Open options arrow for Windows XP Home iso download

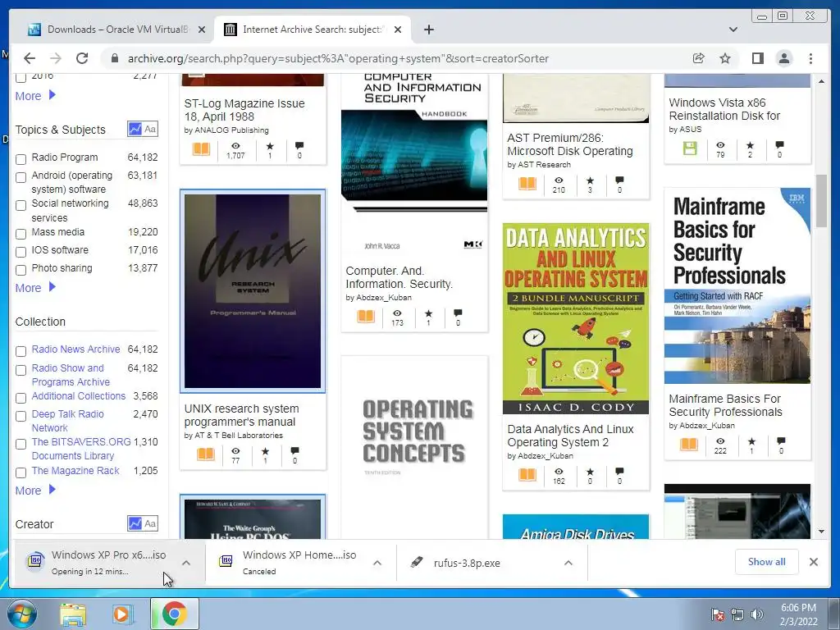pos(377,563)
